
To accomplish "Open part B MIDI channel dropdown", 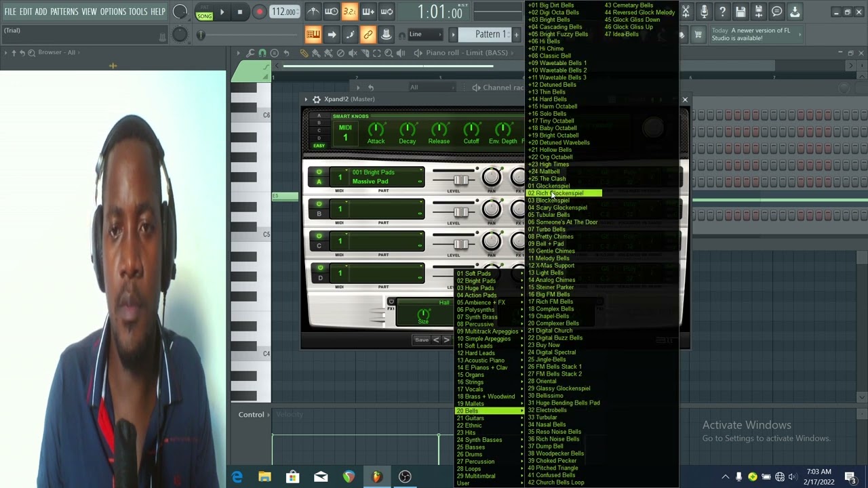I will click(x=340, y=209).
